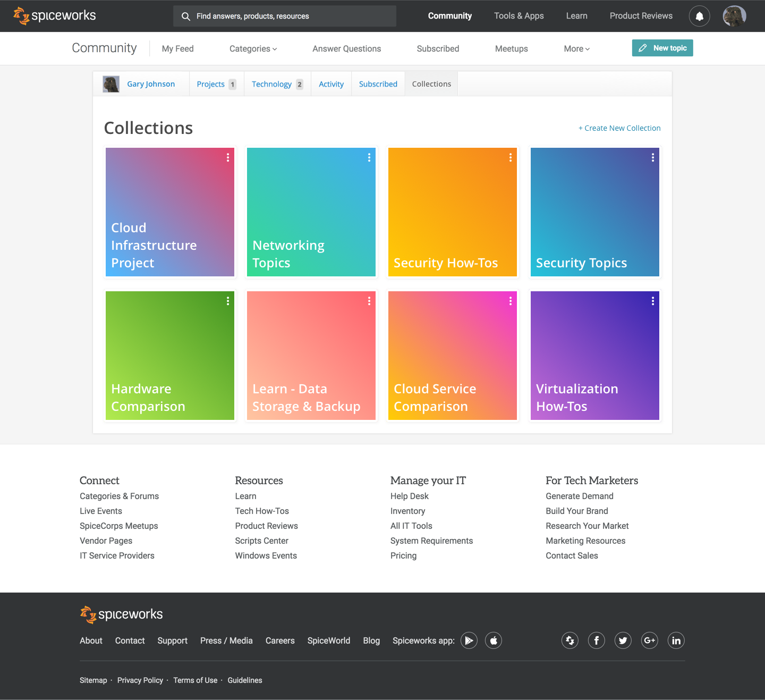This screenshot has height=700, width=765.
Task: Open the Learn - Data Storage & Backup collection
Action: 311,356
